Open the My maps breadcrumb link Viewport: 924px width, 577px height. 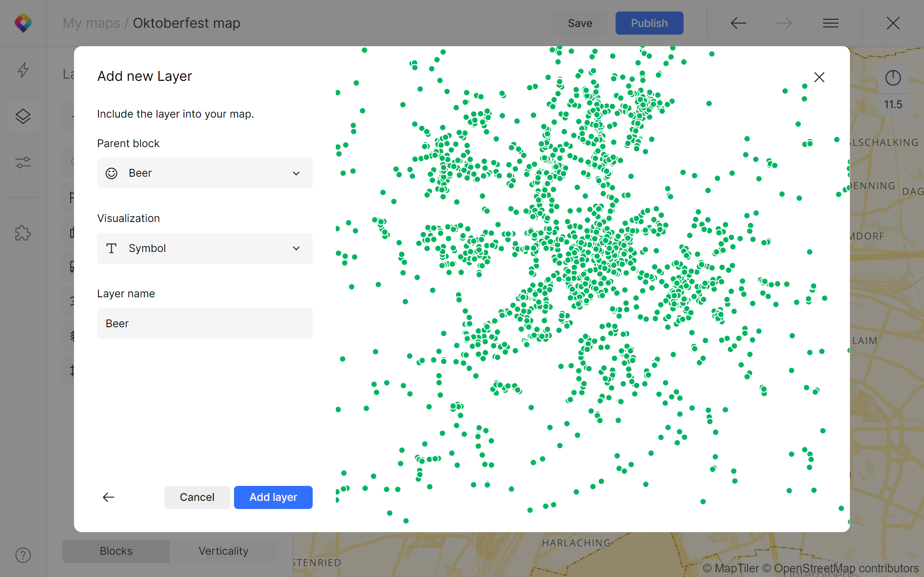click(x=91, y=23)
